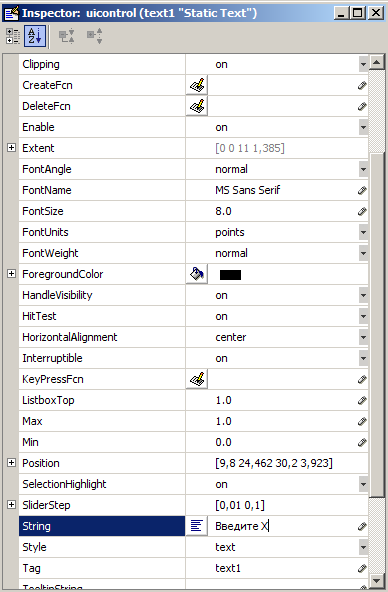Click SliderStep value [0,01 0,1]

click(240, 505)
